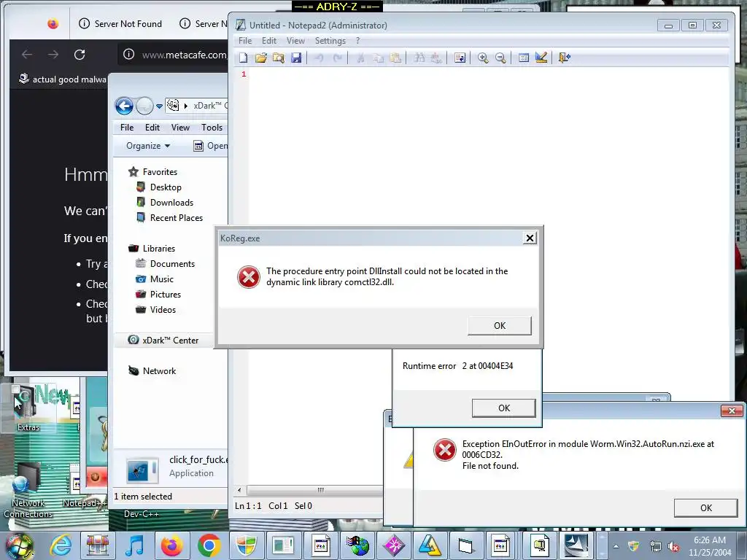Click the Save floppy disk icon in Notepad2
Image resolution: width=747 pixels, height=560 pixels.
pyautogui.click(x=296, y=58)
